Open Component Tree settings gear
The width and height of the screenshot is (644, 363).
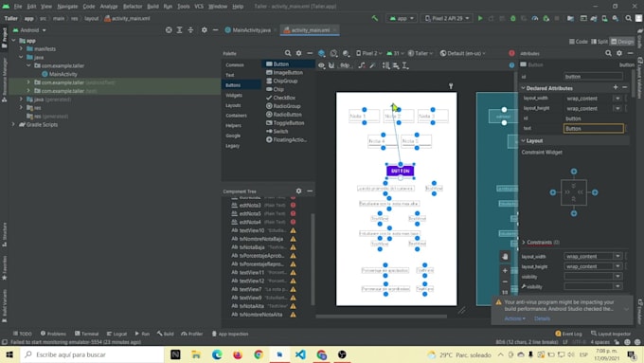(x=298, y=191)
